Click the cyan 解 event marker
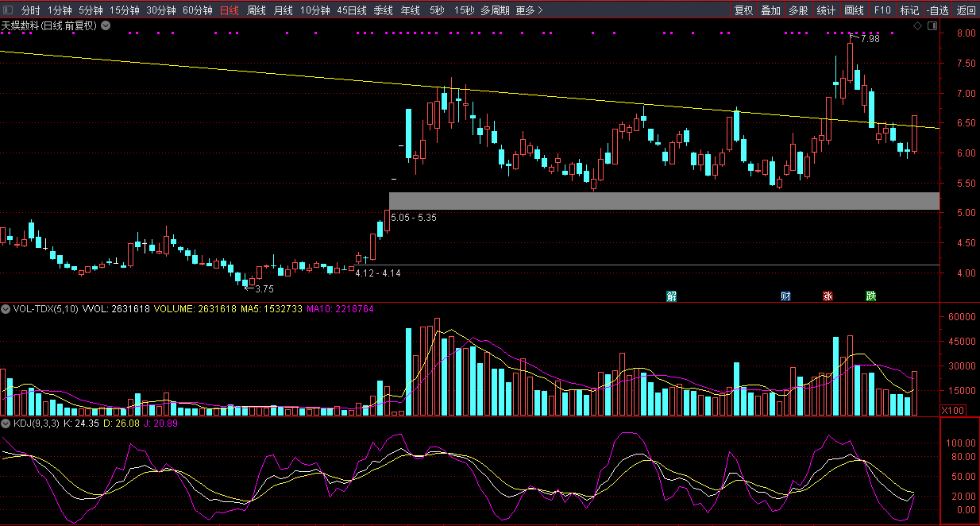Image resolution: width=980 pixels, height=526 pixels. click(x=672, y=296)
